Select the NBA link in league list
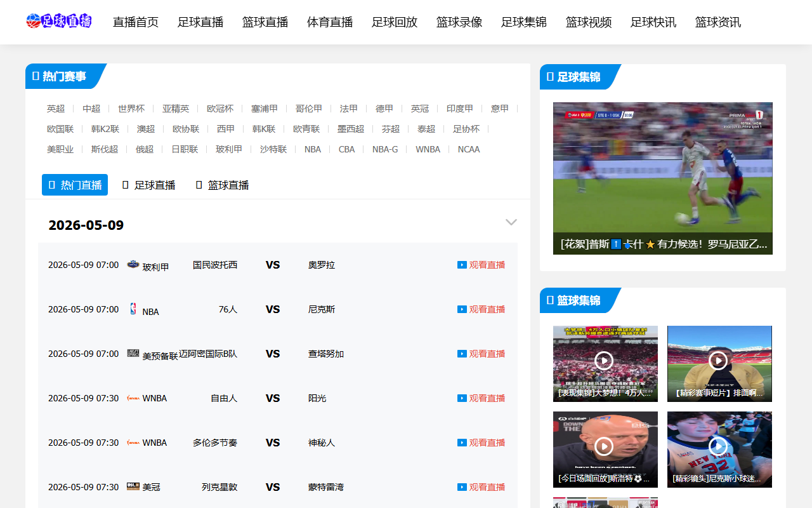Viewport: 812px width, 508px height. pyautogui.click(x=313, y=149)
